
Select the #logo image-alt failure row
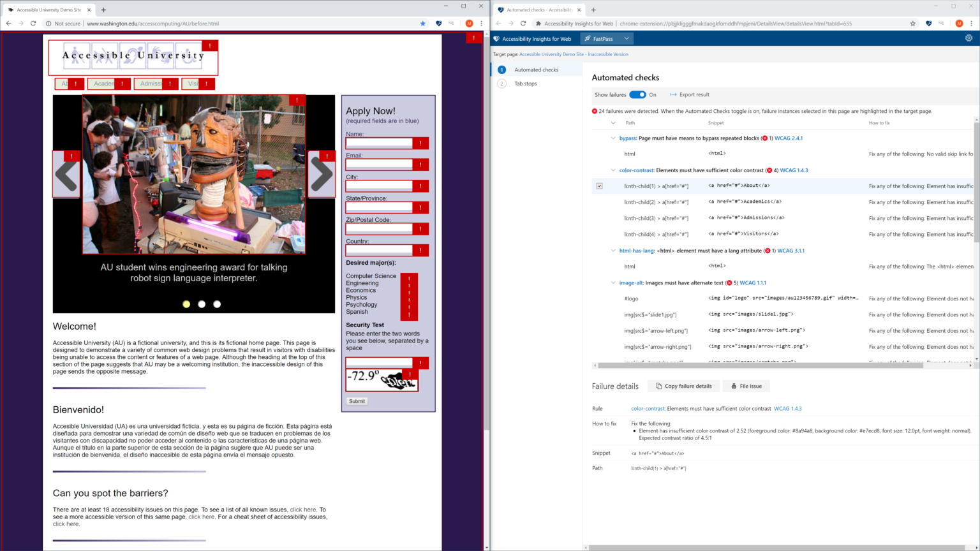[x=783, y=298]
